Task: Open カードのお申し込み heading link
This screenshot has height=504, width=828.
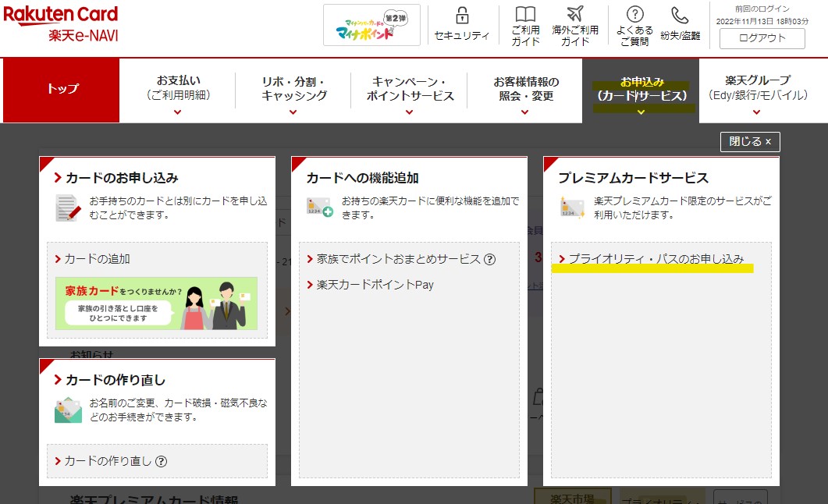Action: click(x=116, y=178)
